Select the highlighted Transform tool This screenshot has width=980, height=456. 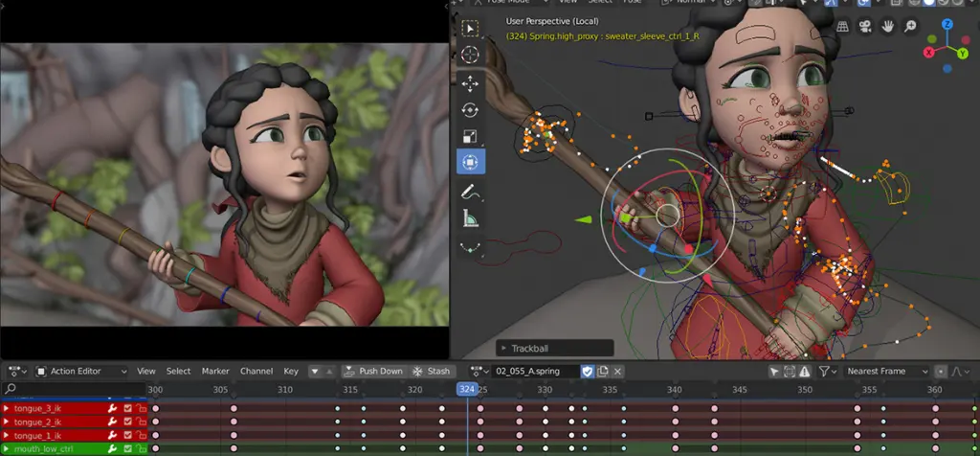click(x=470, y=163)
